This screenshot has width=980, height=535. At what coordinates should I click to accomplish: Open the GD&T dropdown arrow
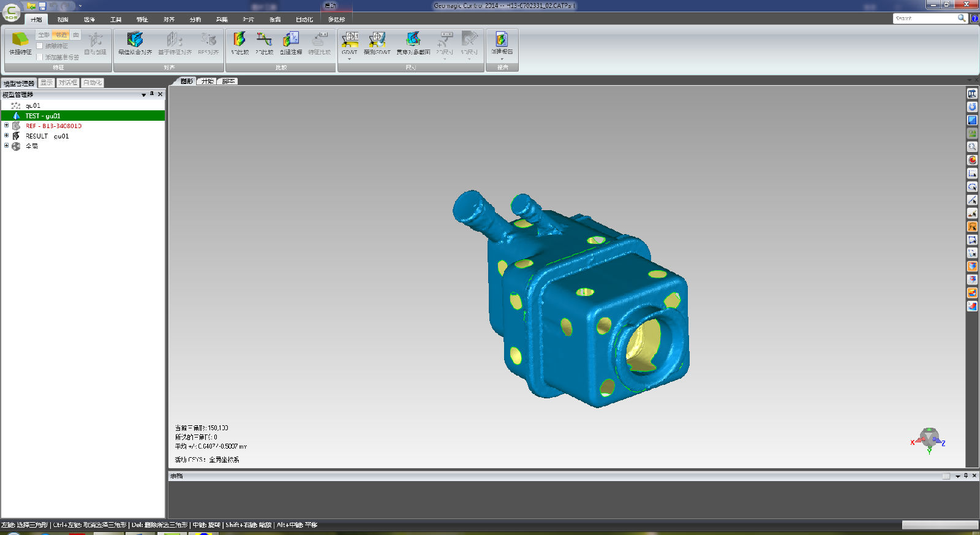(349, 59)
